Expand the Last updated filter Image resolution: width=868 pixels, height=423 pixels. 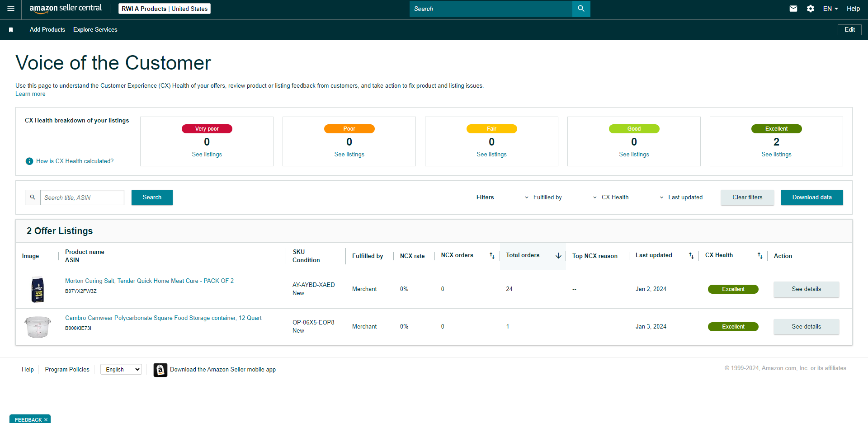click(x=681, y=197)
